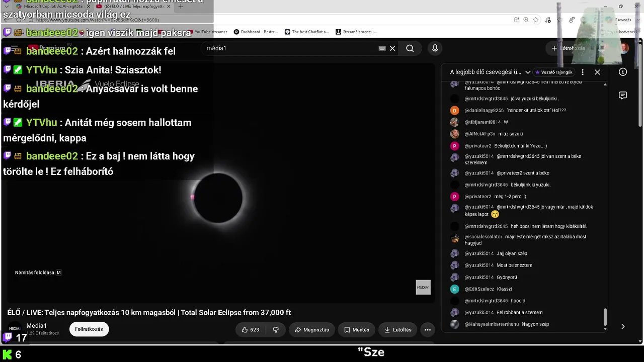Click chat message 'Nagyon szép'
This screenshot has width=644, height=362.
(535, 324)
